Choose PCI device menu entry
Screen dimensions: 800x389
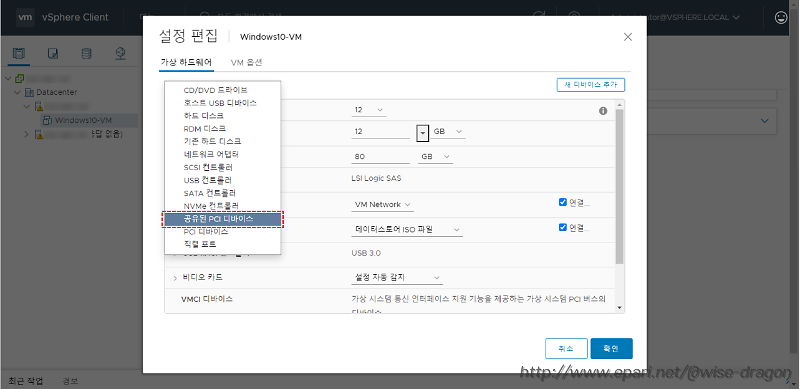[x=222, y=232]
